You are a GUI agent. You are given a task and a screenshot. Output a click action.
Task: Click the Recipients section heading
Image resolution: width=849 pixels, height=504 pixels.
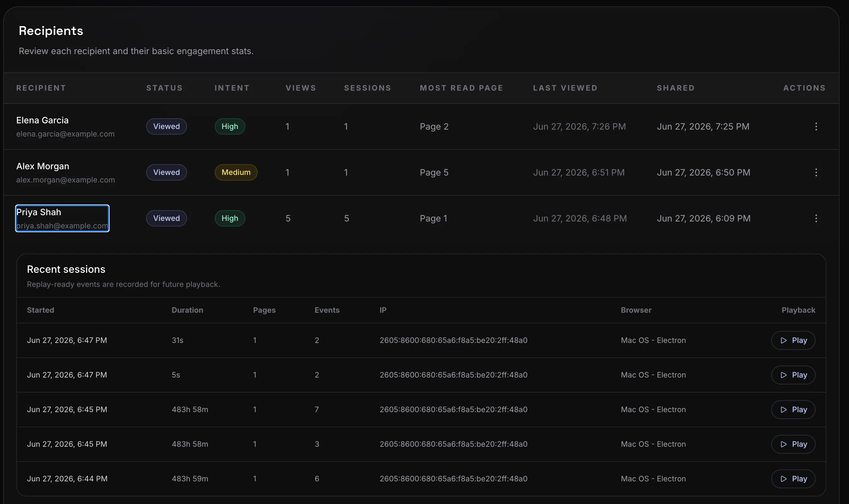click(51, 31)
